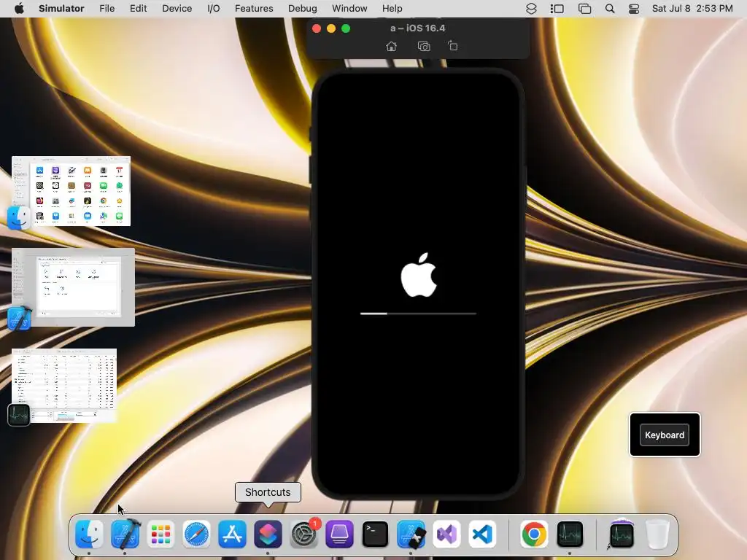Open the Trash from the Dock

tap(657, 534)
